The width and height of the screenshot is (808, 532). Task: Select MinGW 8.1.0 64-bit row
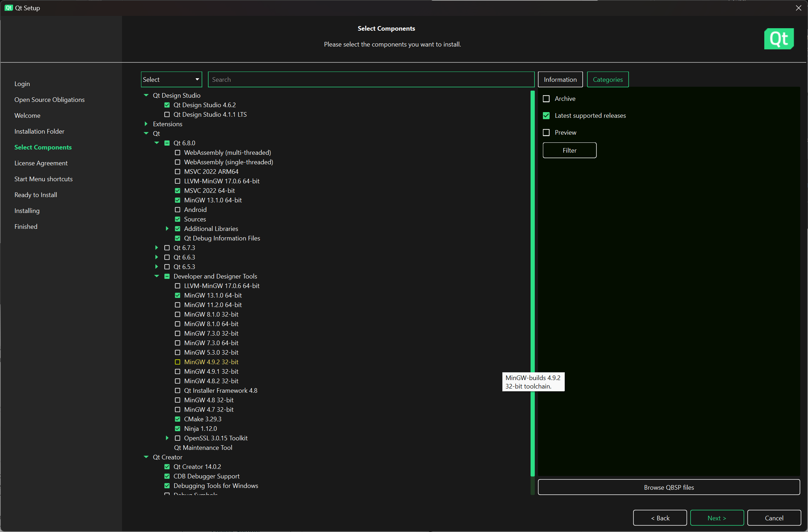click(x=211, y=324)
